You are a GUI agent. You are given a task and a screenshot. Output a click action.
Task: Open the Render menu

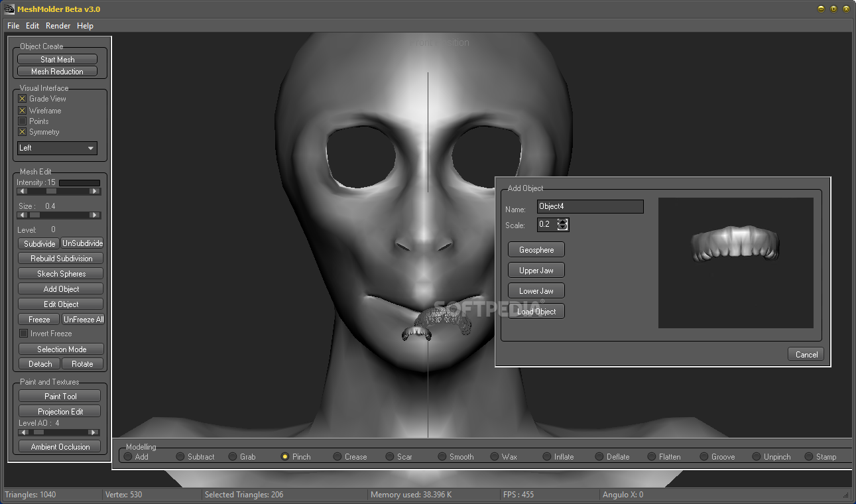coord(58,26)
